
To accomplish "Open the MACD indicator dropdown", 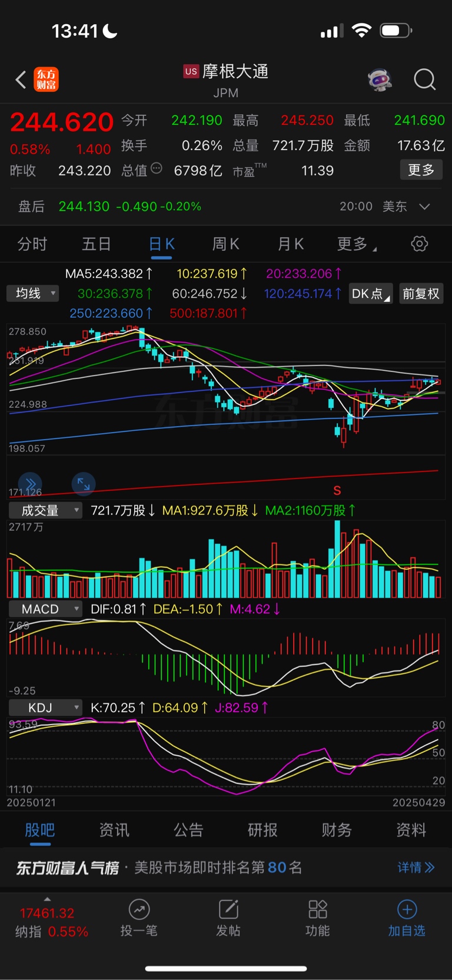I will coord(45,609).
